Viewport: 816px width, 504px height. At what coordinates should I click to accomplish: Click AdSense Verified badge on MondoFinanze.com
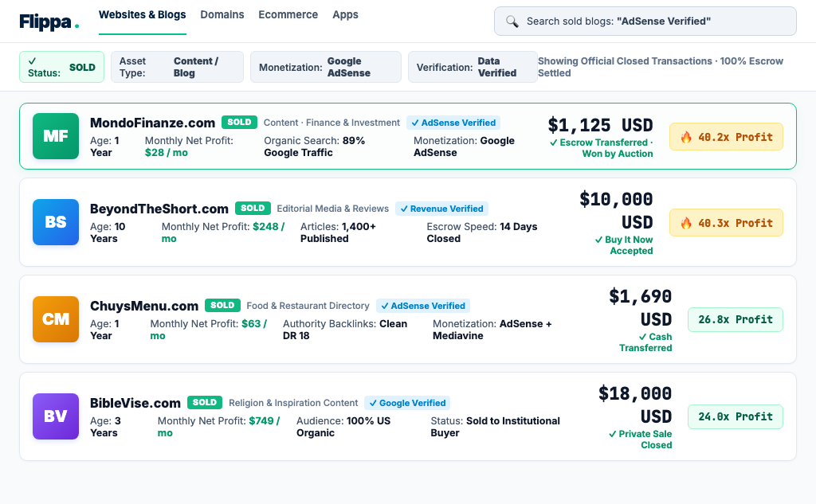(453, 123)
